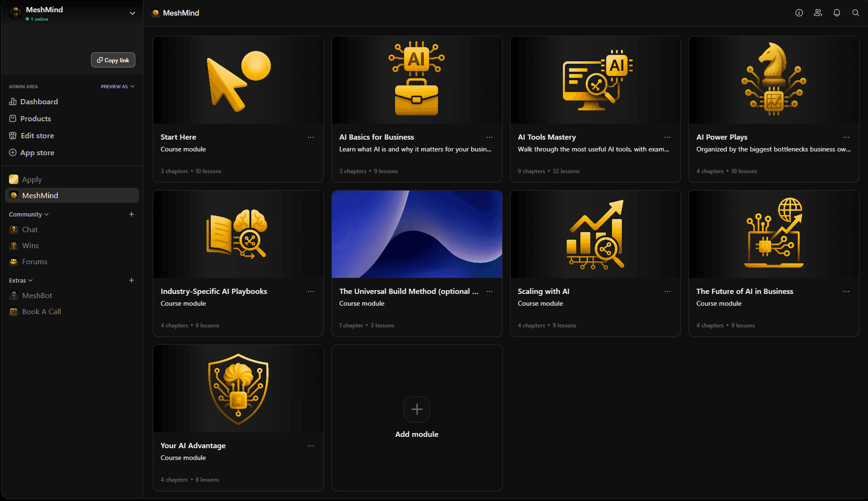Open options menu for Universal Build Method
The width and height of the screenshot is (868, 501).
489,292
